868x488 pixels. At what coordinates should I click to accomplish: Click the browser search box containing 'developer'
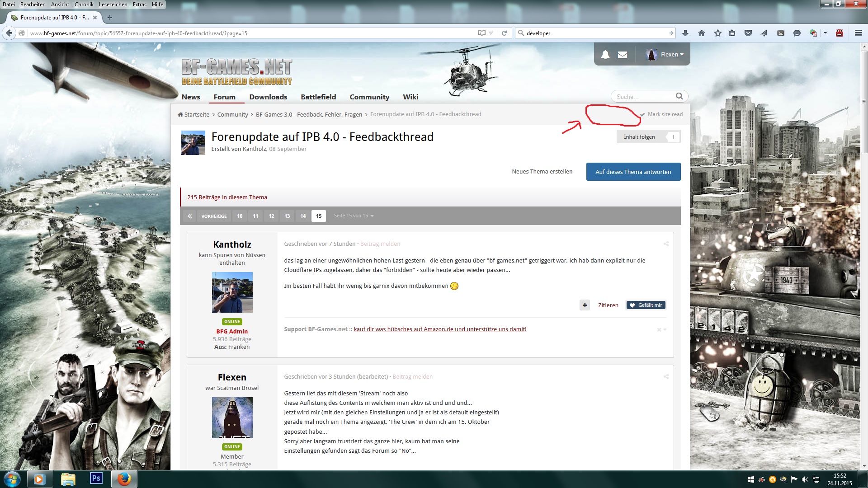pos(596,33)
